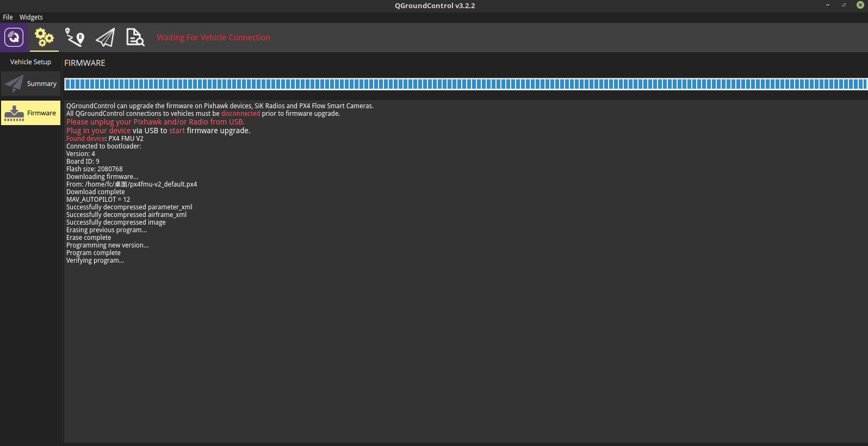Click 'Successfully decompressed airframe_xml' line
Viewport: 868px width, 446px height.
point(126,215)
